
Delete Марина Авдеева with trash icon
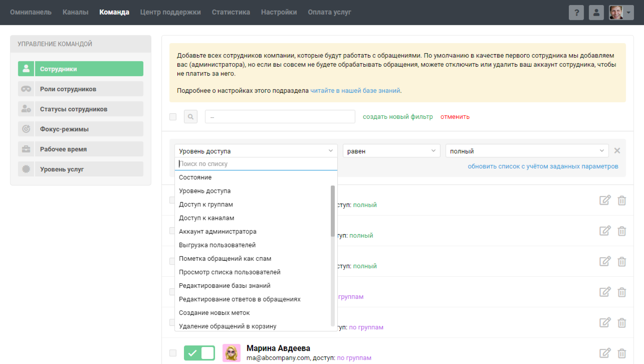[x=622, y=353]
